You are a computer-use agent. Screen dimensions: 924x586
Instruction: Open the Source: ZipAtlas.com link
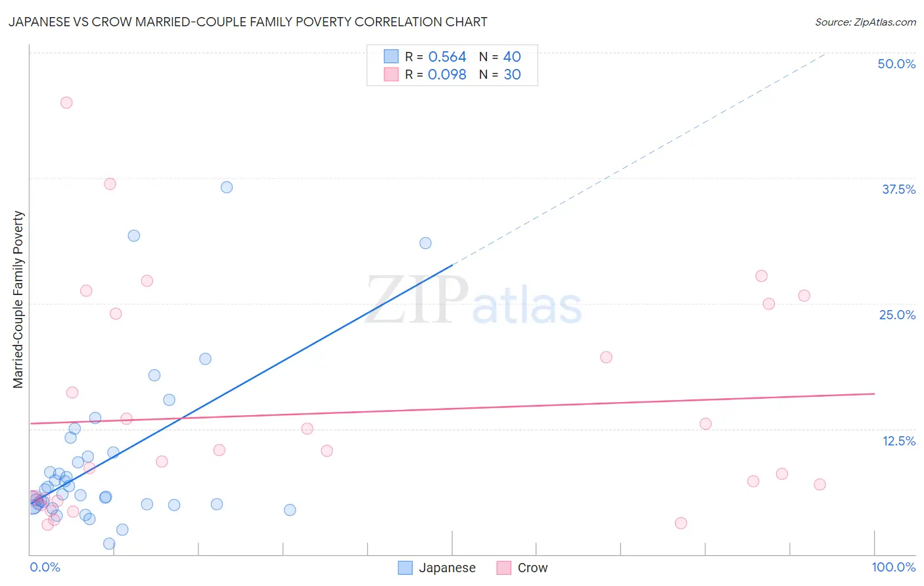[x=866, y=22]
